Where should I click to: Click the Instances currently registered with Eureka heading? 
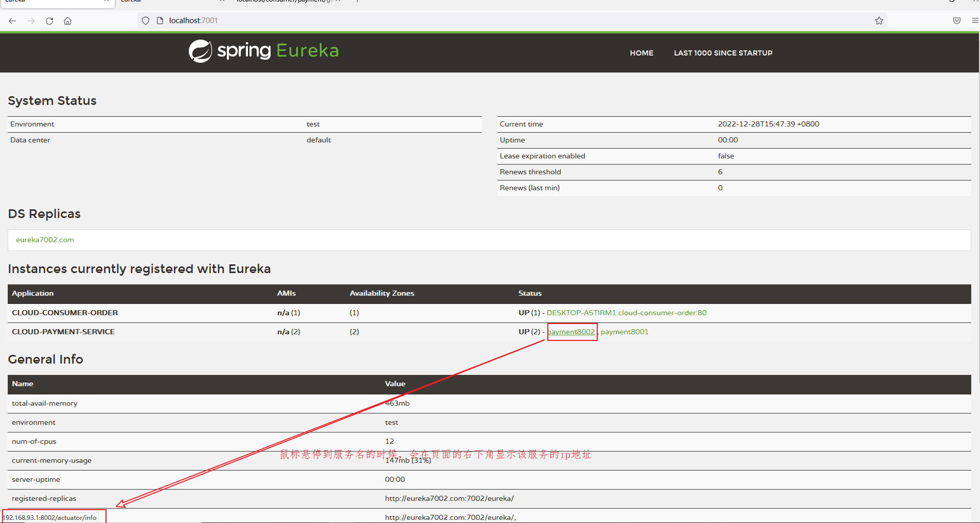click(x=139, y=269)
